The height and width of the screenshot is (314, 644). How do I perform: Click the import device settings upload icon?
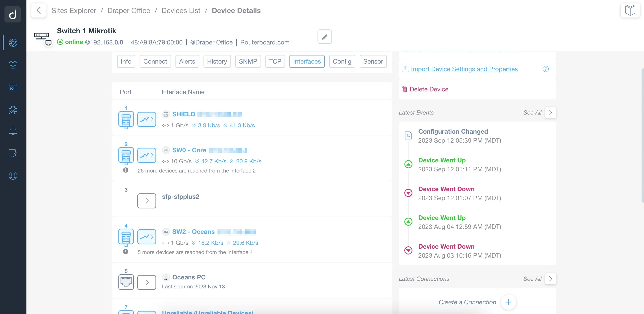click(406, 68)
